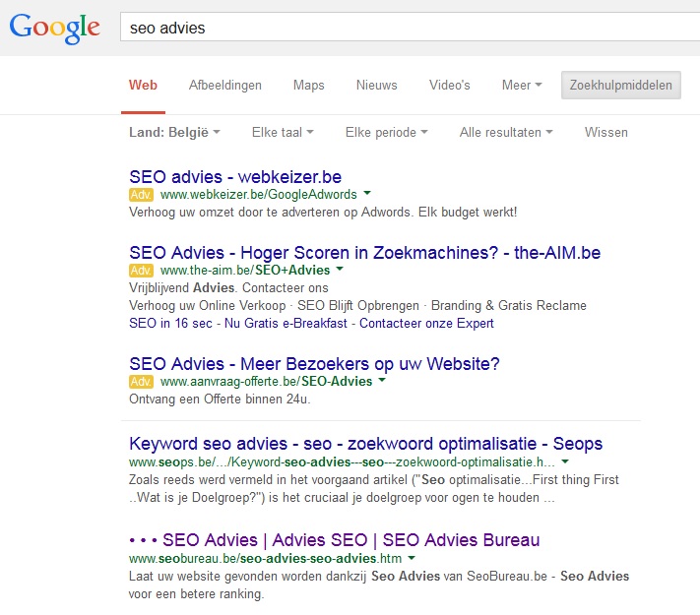
Task: Switch to the Nieuws tab
Action: coord(376,85)
